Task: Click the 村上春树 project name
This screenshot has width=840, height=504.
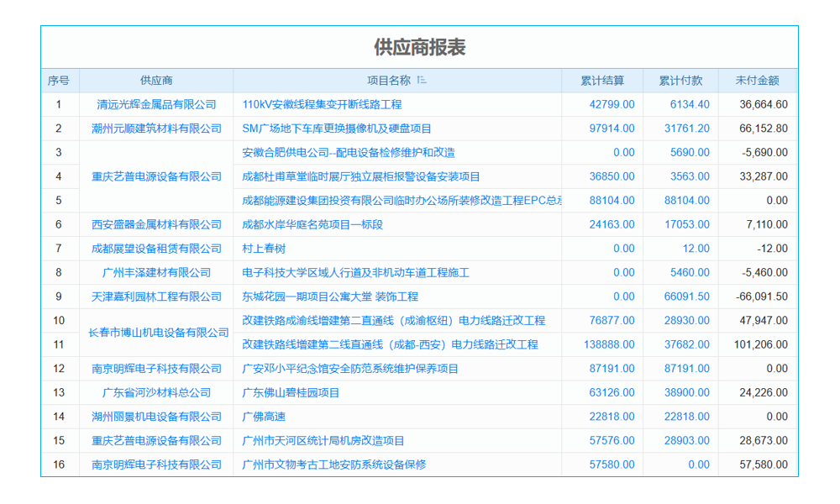Action: [261, 248]
